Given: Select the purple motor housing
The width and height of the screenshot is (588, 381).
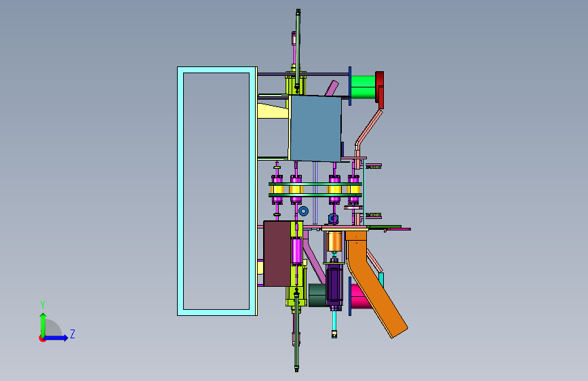Looking at the screenshot, I should 334,284.
